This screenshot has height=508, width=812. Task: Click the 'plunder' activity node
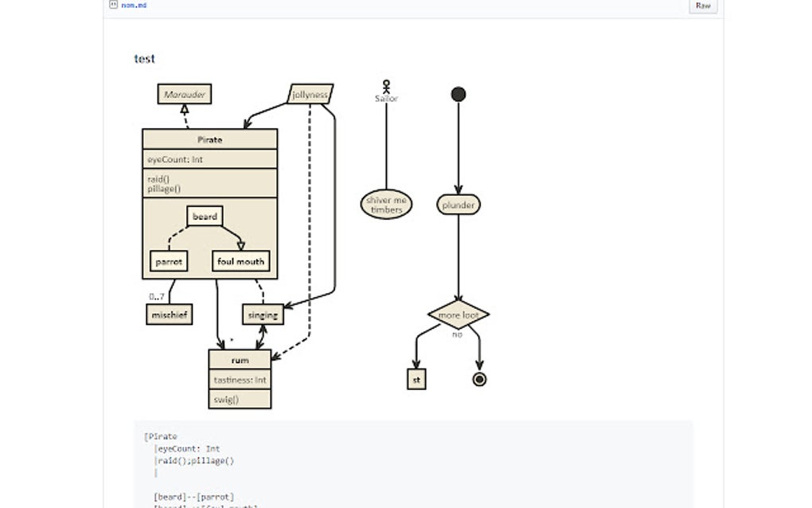pos(459,205)
